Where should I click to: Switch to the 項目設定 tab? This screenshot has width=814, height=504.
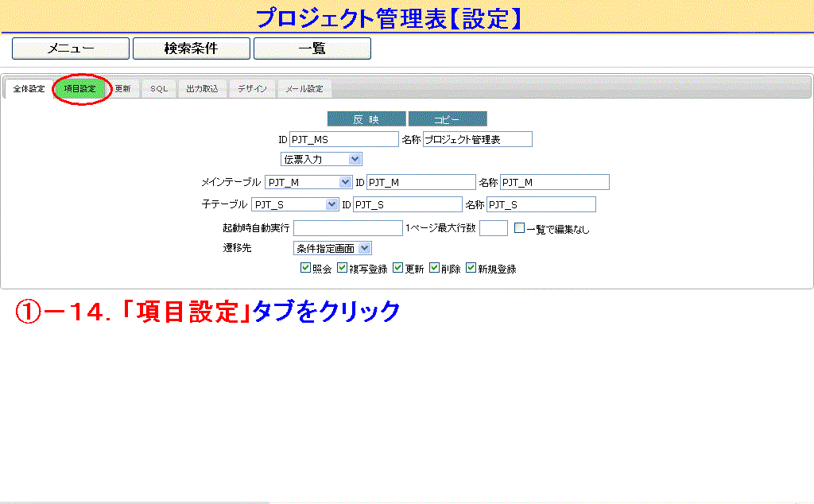pyautogui.click(x=79, y=89)
